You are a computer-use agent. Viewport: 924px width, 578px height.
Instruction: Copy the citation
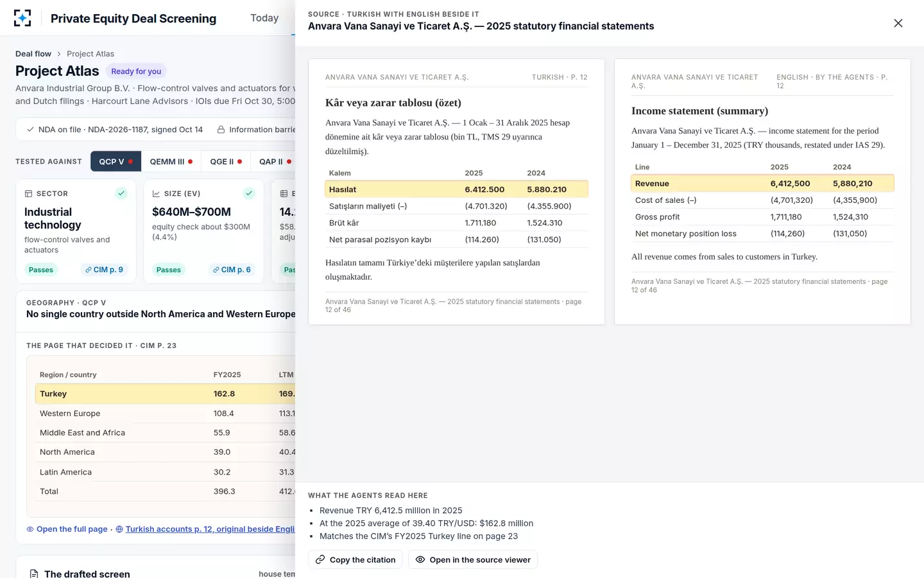point(355,560)
